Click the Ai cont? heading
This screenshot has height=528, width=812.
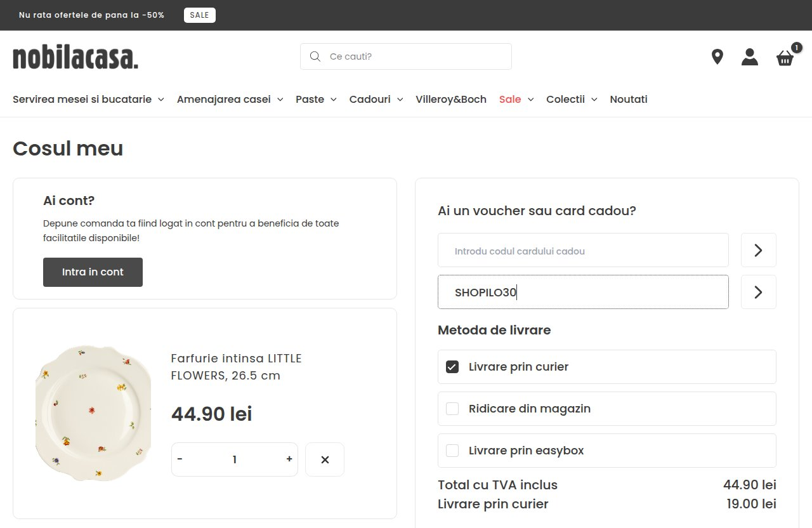click(x=69, y=201)
